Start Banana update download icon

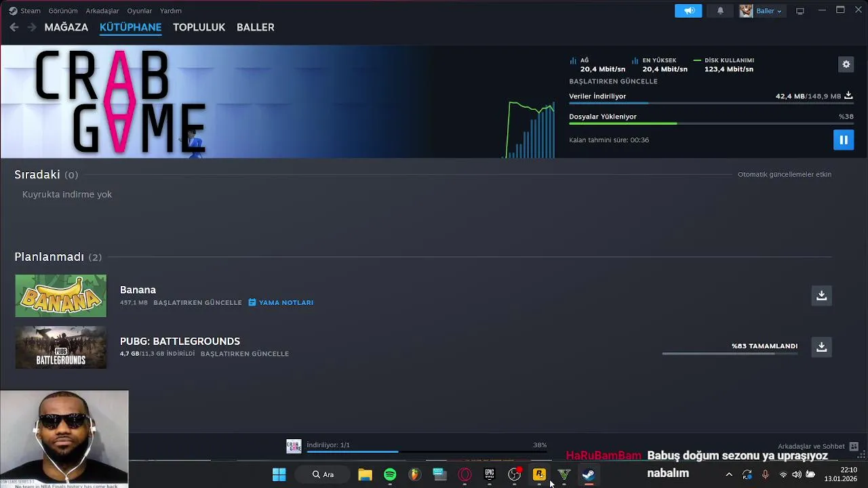point(821,296)
